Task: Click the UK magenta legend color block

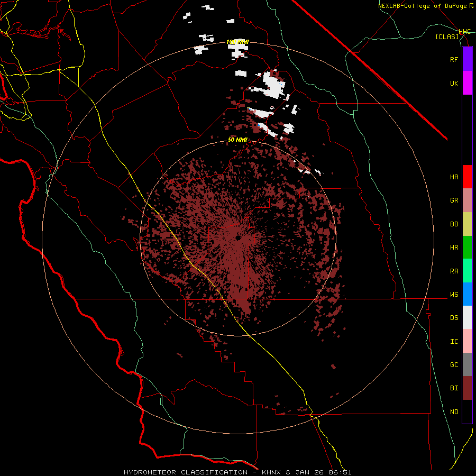Action: pyautogui.click(x=467, y=83)
